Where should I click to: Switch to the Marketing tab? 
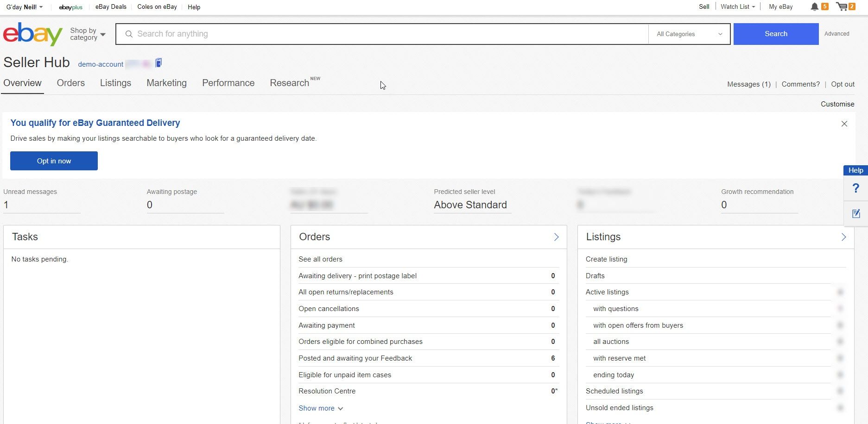point(166,83)
